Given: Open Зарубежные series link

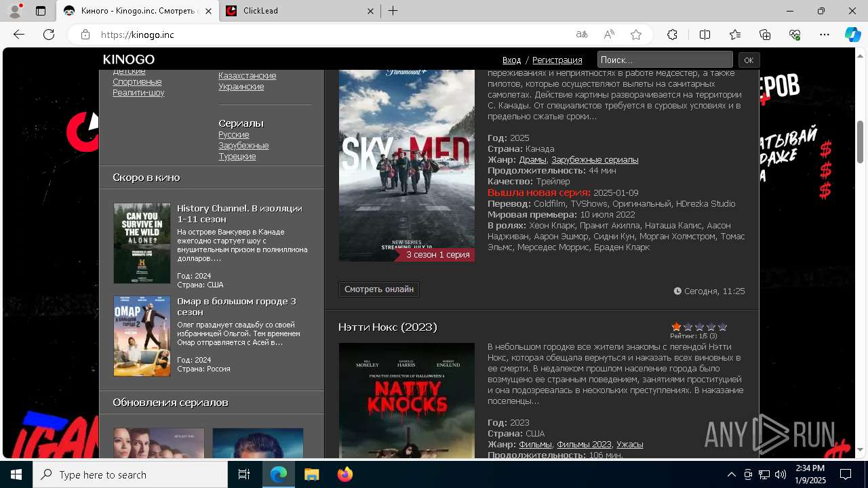Looking at the screenshot, I should coord(243,146).
